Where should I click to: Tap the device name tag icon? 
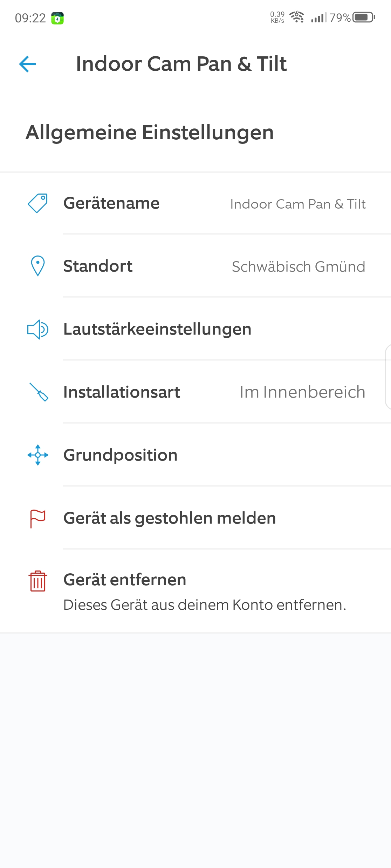point(37,203)
